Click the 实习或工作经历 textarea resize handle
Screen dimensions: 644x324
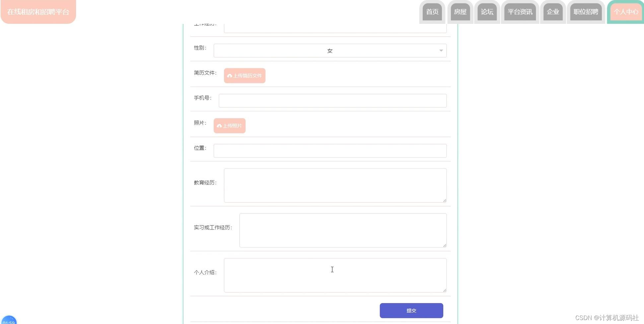[x=445, y=245]
